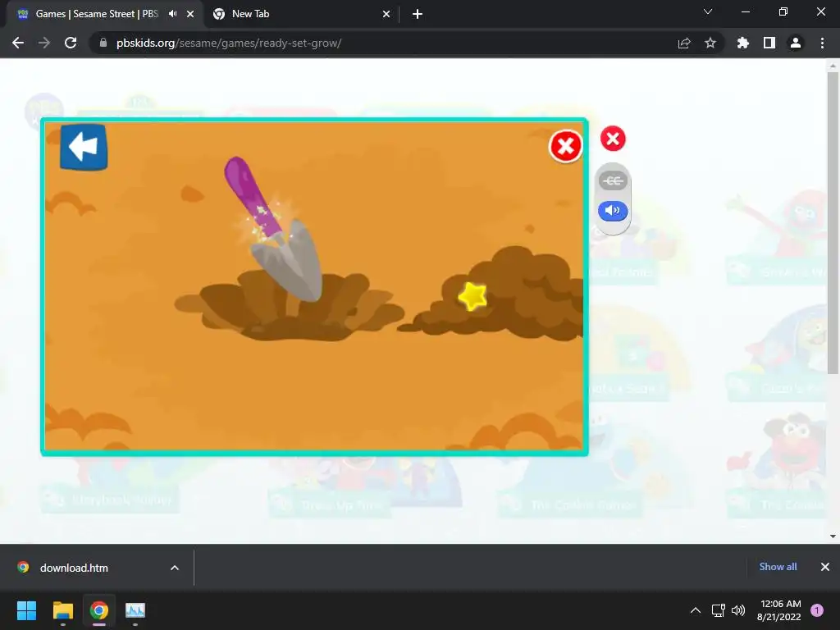
Task: Close the game overlay with the outer red X
Action: click(613, 139)
